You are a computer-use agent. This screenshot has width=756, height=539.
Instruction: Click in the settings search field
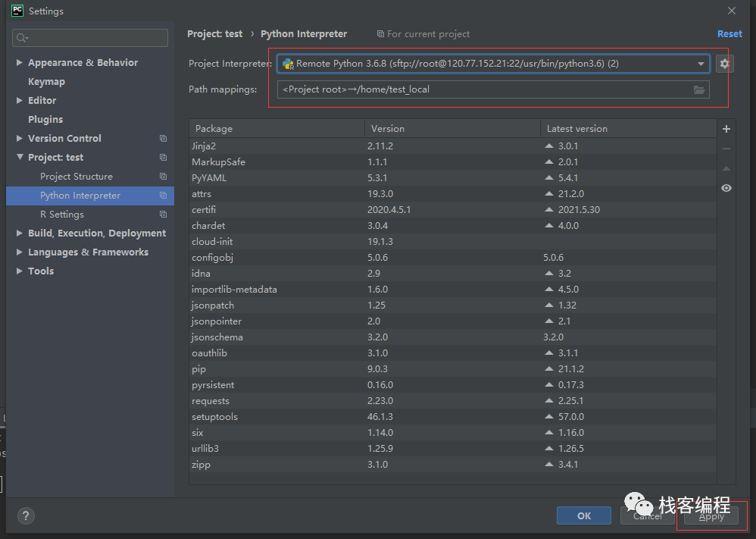(90, 38)
